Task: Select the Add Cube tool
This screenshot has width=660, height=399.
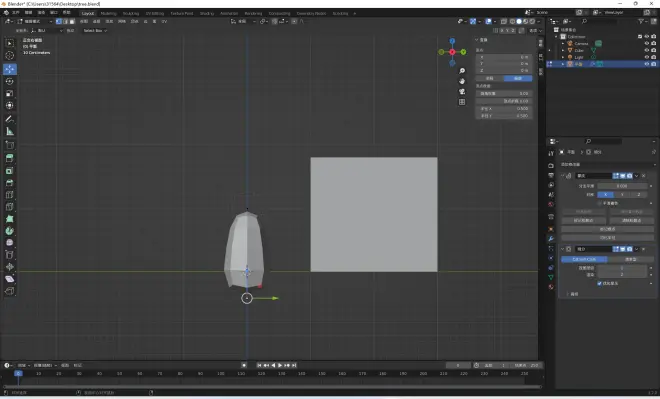Action: coord(9,145)
